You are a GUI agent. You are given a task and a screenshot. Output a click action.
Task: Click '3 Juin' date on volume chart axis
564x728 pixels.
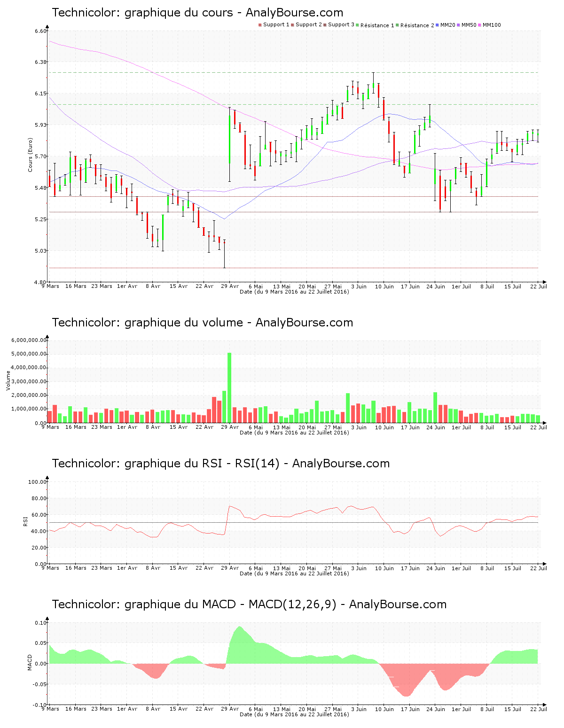pos(359,427)
